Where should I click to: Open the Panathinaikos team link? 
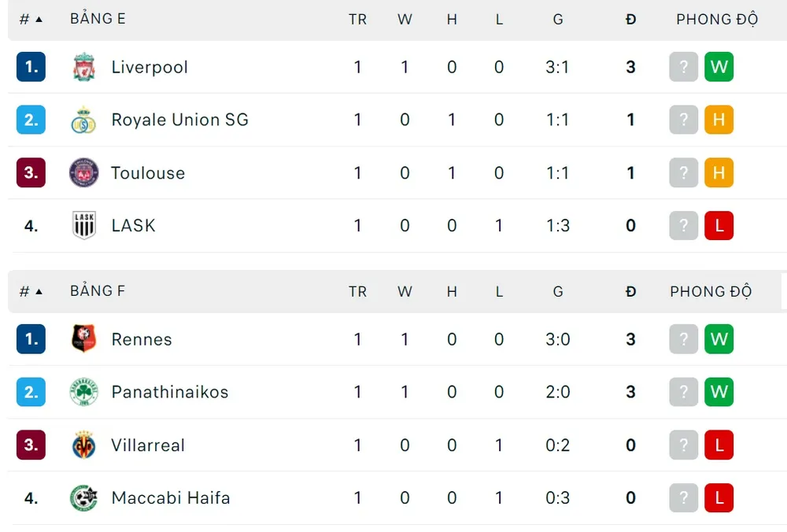pos(170,392)
